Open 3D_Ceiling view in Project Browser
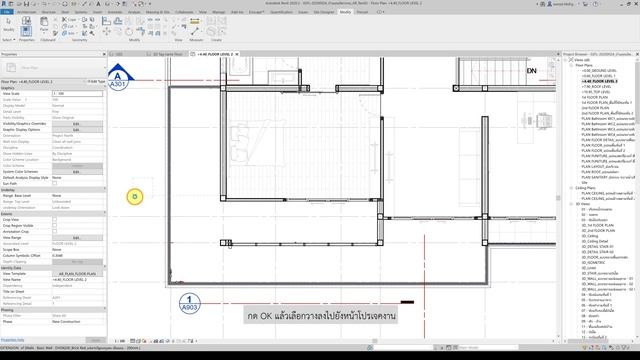This screenshot has width=640, height=360. coord(589,236)
